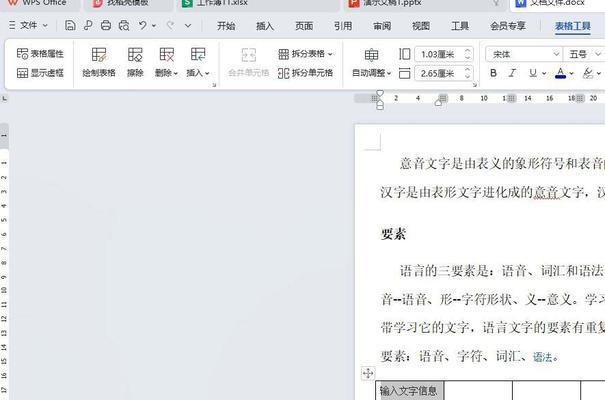Viewport: 605px width, 400px height.
Task: Open the 会员专享 tab
Action: pyautogui.click(x=508, y=26)
